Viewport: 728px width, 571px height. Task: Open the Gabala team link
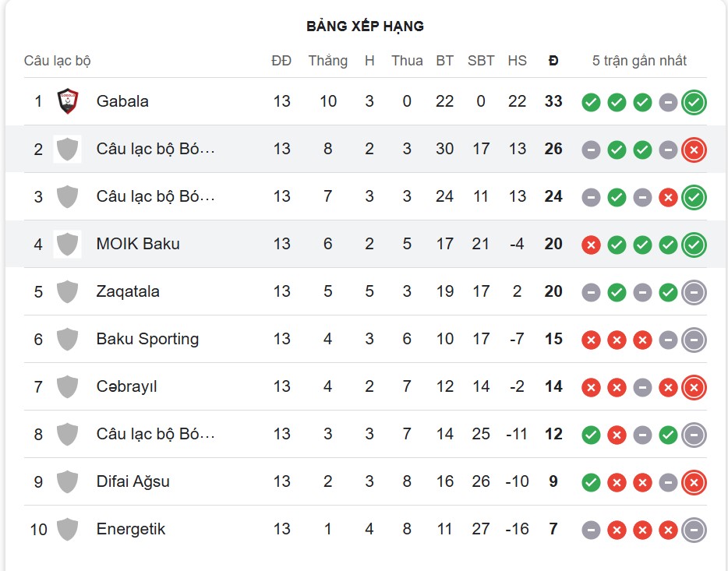coord(122,101)
